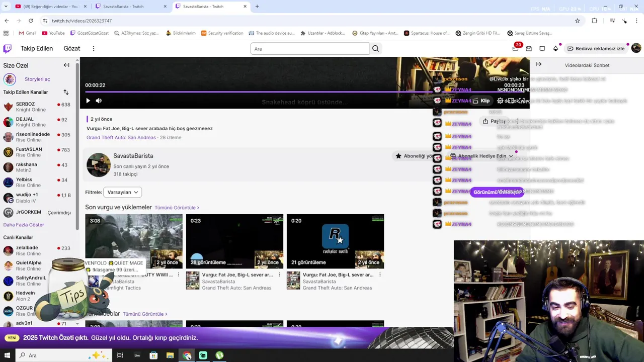Show more channels with Daha Fazla Göster
The image size is (644, 362).
24,225
